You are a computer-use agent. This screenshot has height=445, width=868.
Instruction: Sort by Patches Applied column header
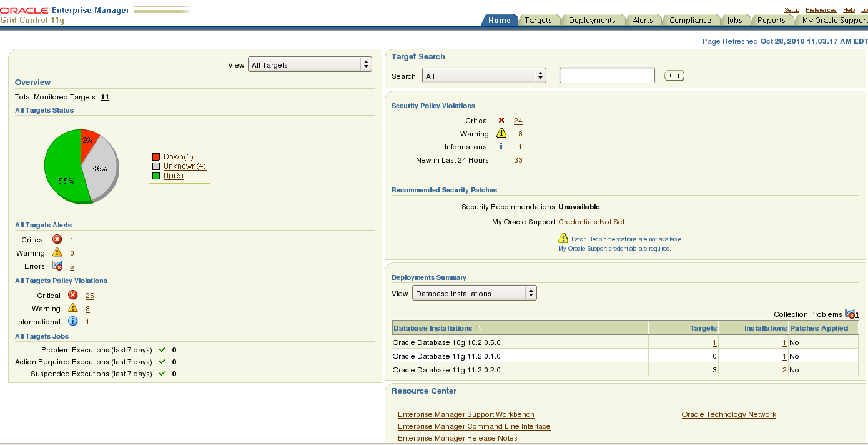point(819,328)
